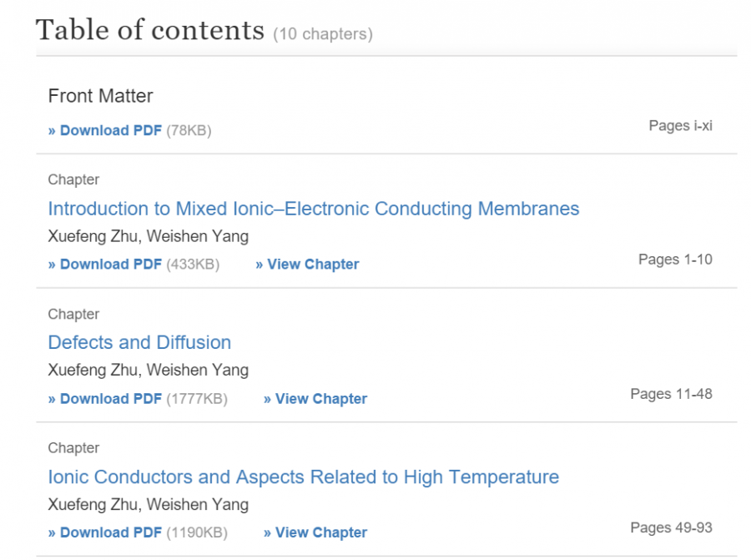Click authors line under Ionic Conductors chapter
Viewport: 751px width, 560px height.
[148, 504]
